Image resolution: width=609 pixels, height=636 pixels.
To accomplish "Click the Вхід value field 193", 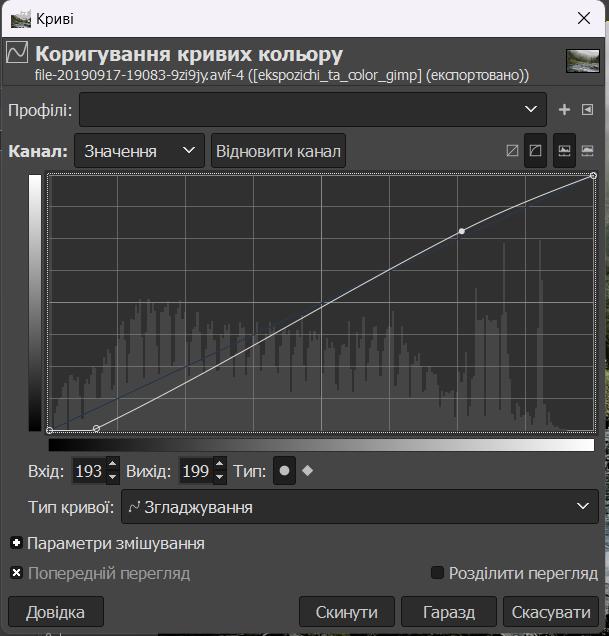I will pyautogui.click(x=89, y=471).
